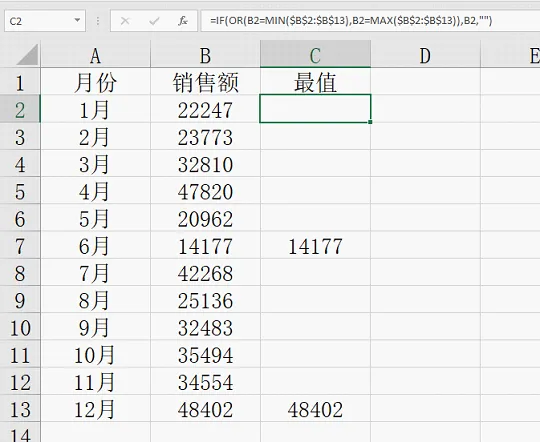The height and width of the screenshot is (442, 540).
Task: Select cell containing 12月
Action: point(95,409)
